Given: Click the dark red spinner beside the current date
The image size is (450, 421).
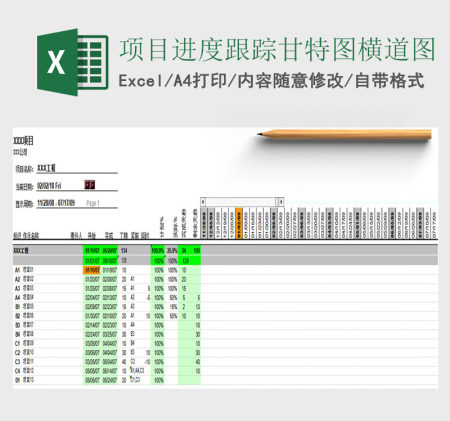Looking at the screenshot, I should (89, 185).
